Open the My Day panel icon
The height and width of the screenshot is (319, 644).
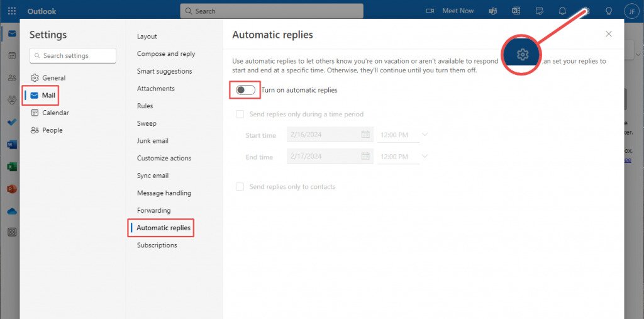point(539,11)
